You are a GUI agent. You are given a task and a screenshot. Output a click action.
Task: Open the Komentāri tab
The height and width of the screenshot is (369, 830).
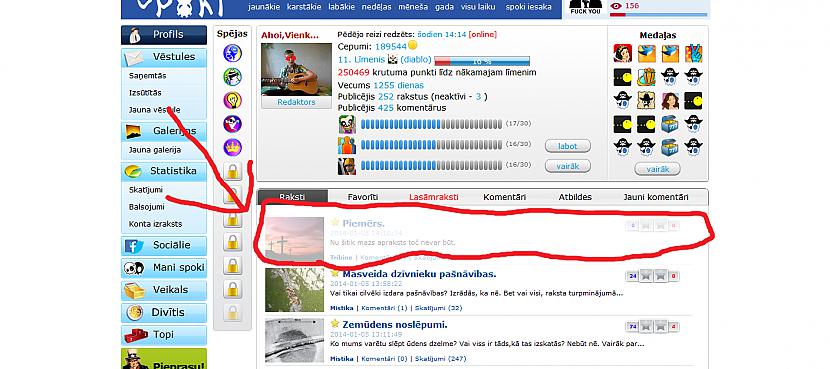(x=504, y=197)
